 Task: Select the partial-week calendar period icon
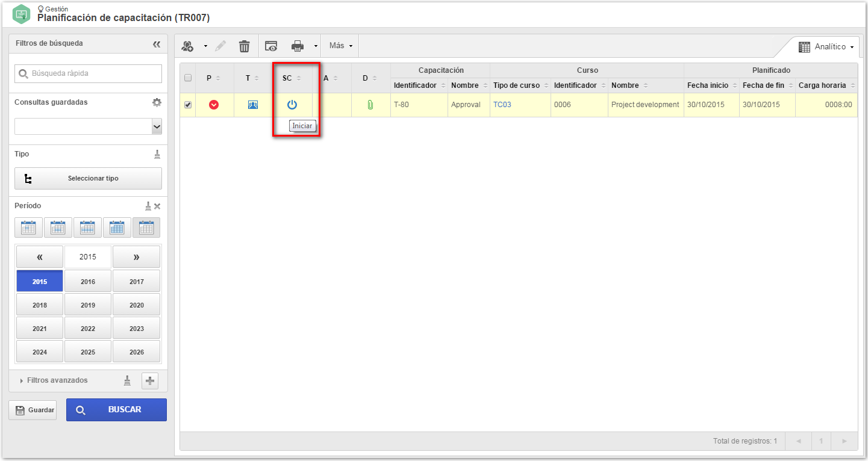[58, 227]
